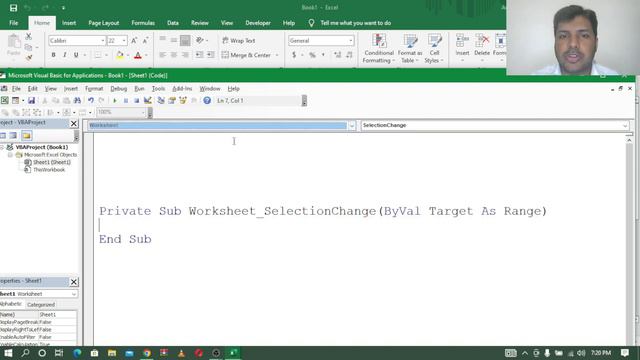Click the View Microsoft Excel icon in VBA toolbar
640x360 pixels.
coord(4,100)
